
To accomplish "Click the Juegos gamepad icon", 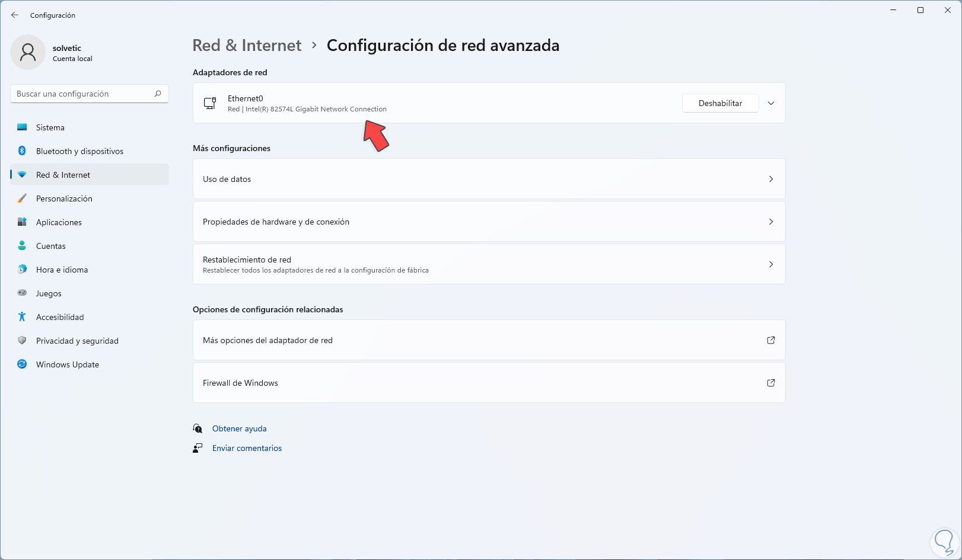I will tap(22, 293).
